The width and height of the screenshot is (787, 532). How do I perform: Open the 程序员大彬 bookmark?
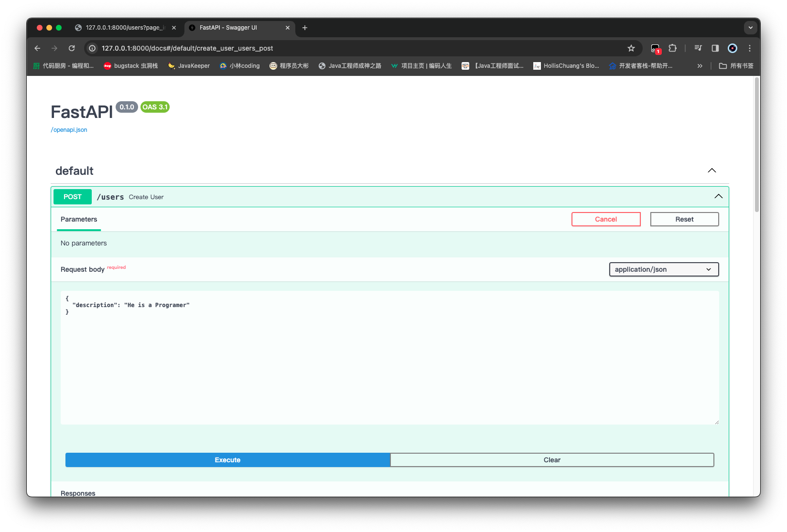click(x=289, y=66)
